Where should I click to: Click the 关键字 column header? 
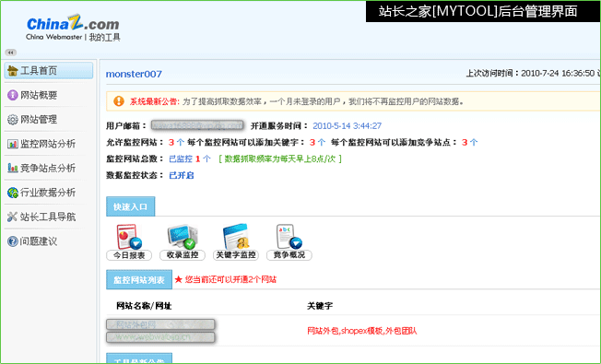click(x=320, y=306)
